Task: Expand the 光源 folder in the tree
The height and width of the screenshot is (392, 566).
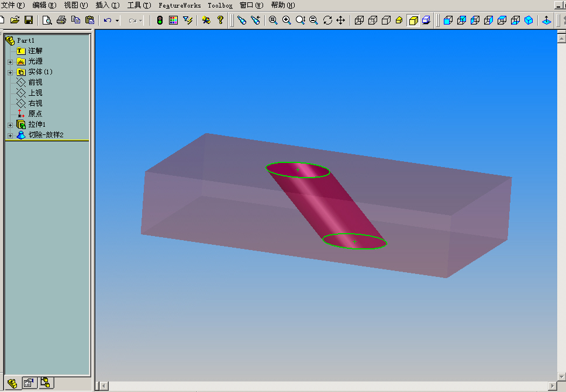Action: pyautogui.click(x=10, y=62)
